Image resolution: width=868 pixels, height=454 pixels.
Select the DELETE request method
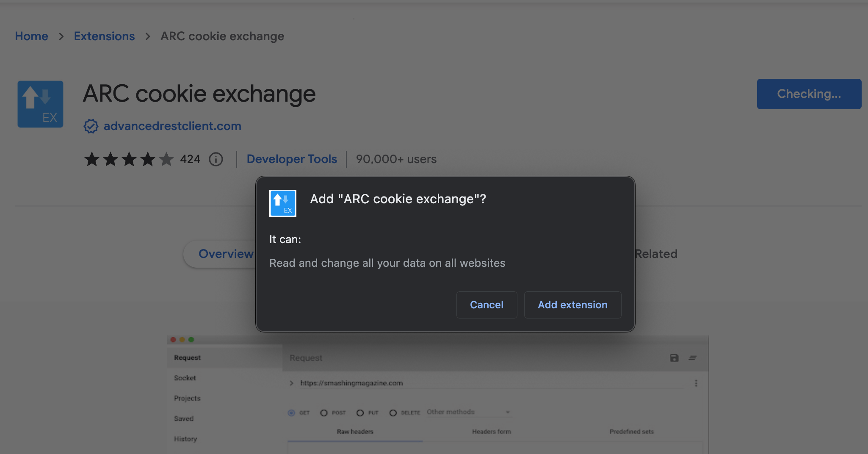point(393,413)
